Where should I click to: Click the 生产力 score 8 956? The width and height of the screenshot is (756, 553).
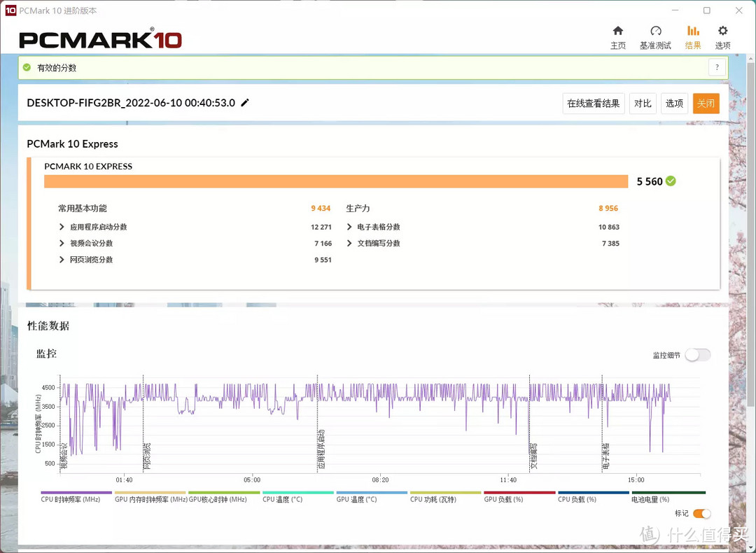pyautogui.click(x=608, y=209)
